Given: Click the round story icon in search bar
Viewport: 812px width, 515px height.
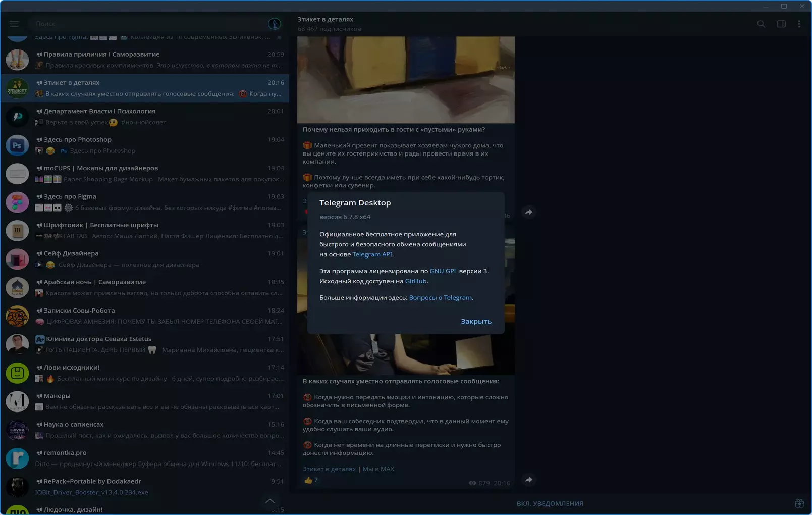Looking at the screenshot, I should click(x=274, y=24).
